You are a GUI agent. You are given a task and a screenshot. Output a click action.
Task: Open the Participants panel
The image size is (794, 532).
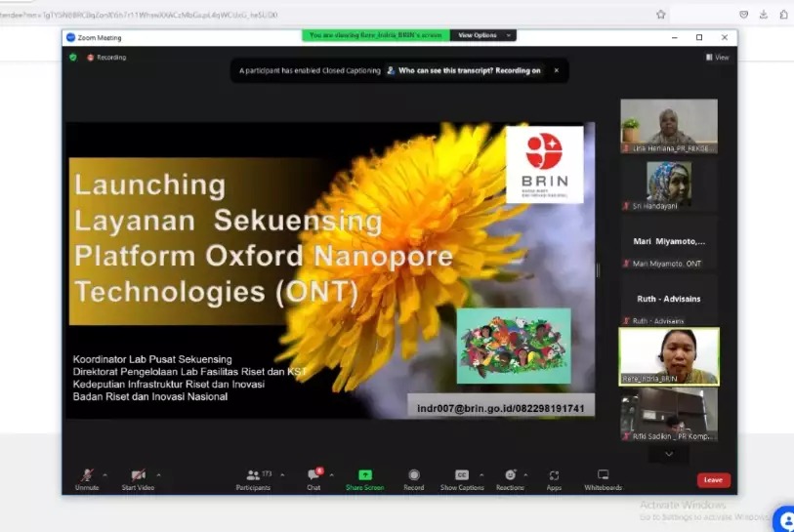coord(253,475)
